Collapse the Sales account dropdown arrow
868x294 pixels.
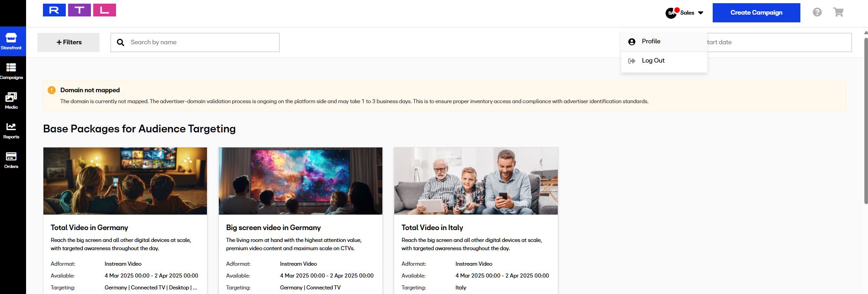tap(701, 13)
